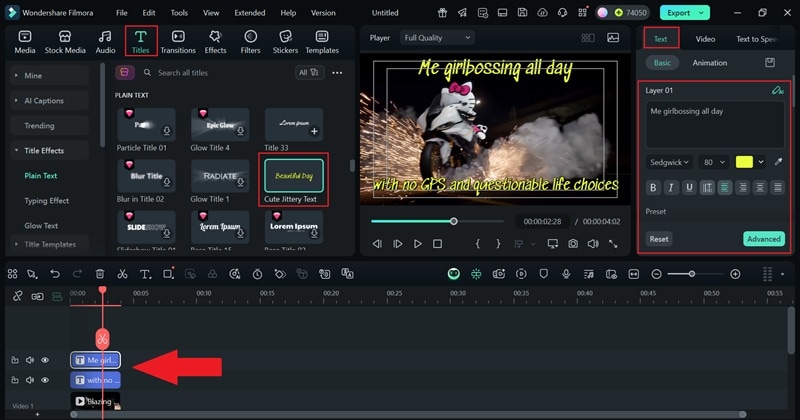Image resolution: width=800 pixels, height=420 pixels.
Task: Open the Effects tab
Action: (215, 42)
